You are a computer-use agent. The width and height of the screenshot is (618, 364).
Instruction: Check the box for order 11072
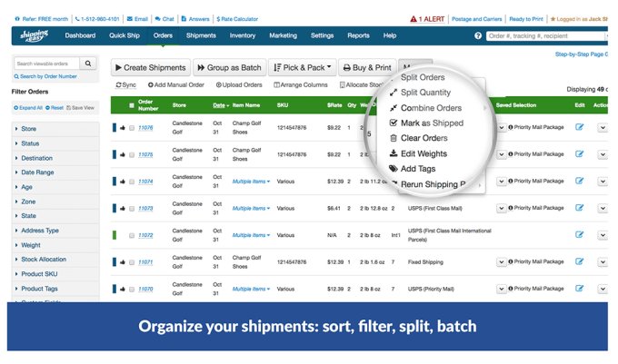pyautogui.click(x=132, y=235)
